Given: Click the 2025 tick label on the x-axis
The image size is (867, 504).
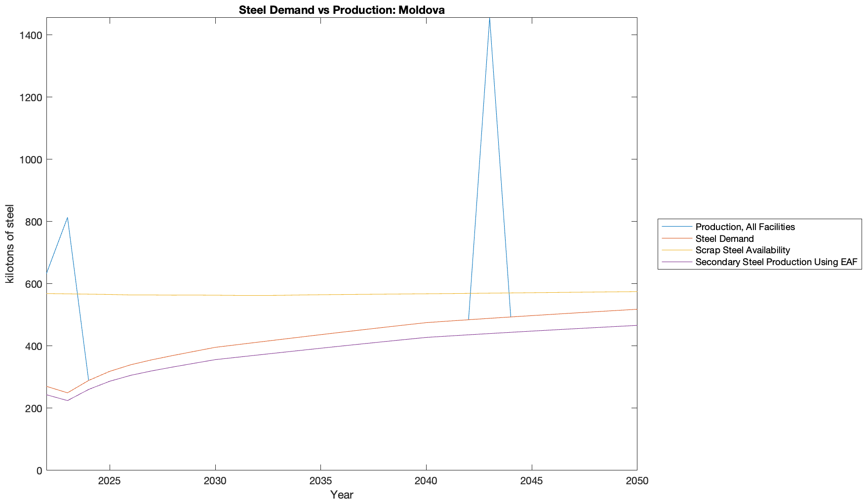Looking at the screenshot, I should 110,481.
